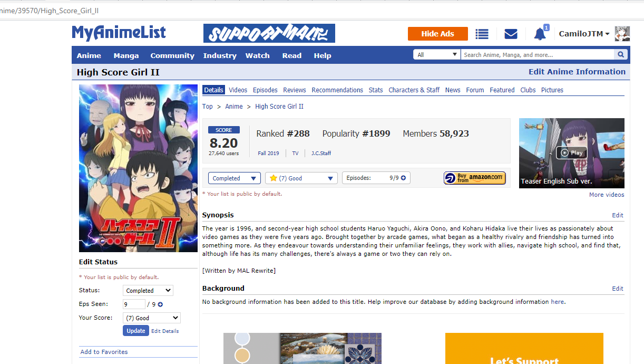Open the notifications bell icon
This screenshot has width=644, height=364.
tap(540, 34)
